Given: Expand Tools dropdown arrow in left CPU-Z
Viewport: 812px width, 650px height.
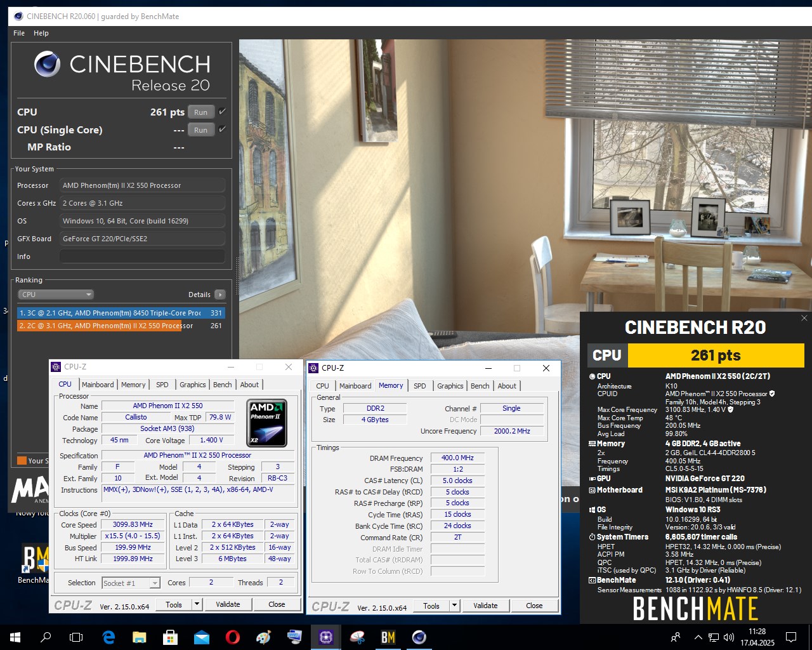Looking at the screenshot, I should [197, 605].
